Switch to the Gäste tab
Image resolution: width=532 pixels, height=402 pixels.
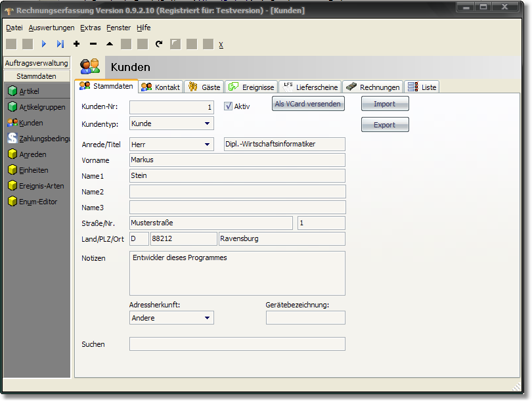coord(204,87)
